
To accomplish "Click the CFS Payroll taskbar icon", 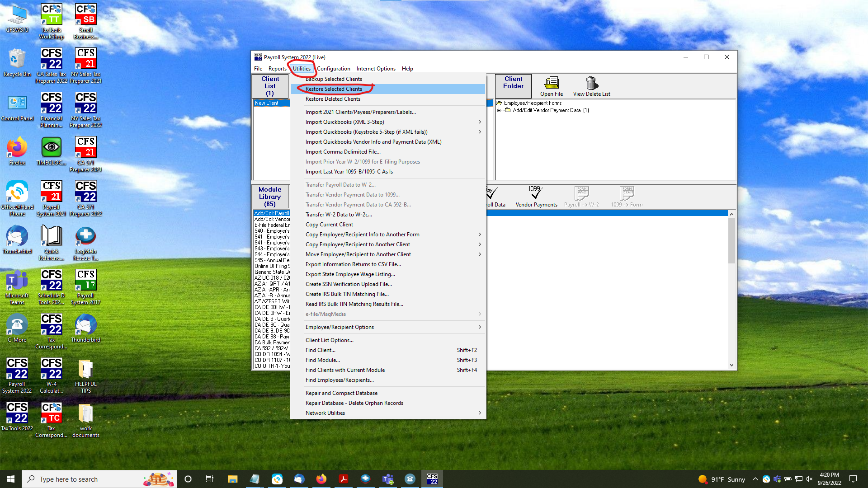I will coord(432,479).
